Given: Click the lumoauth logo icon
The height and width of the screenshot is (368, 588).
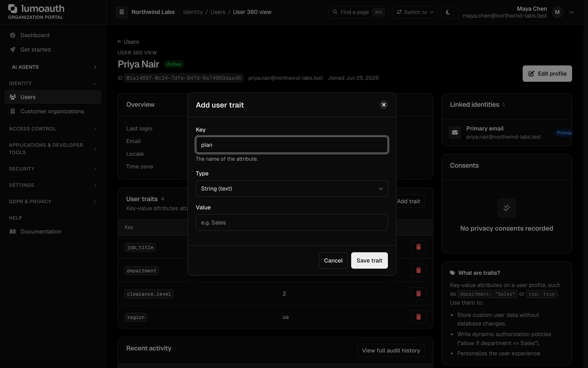Looking at the screenshot, I should pos(13,9).
